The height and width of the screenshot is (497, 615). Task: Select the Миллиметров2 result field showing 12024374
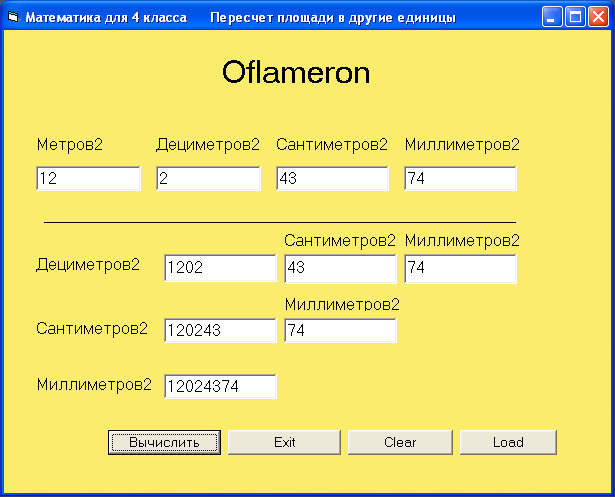click(220, 386)
